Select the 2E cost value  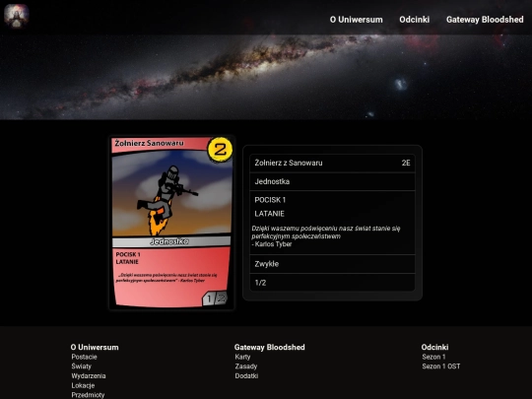pyautogui.click(x=406, y=163)
